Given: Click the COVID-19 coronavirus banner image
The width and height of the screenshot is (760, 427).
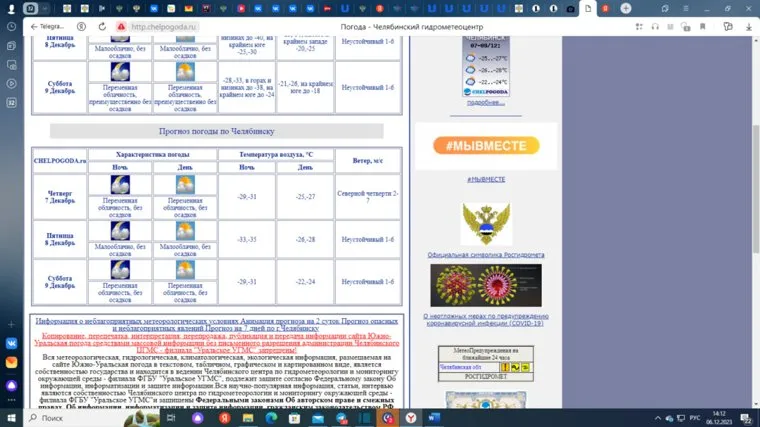Looking at the screenshot, I should (486, 286).
